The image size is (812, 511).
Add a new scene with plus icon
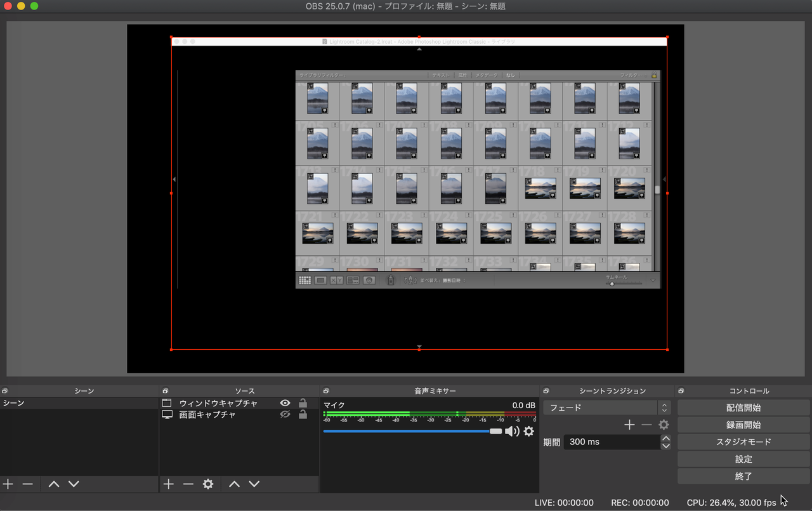coord(8,484)
